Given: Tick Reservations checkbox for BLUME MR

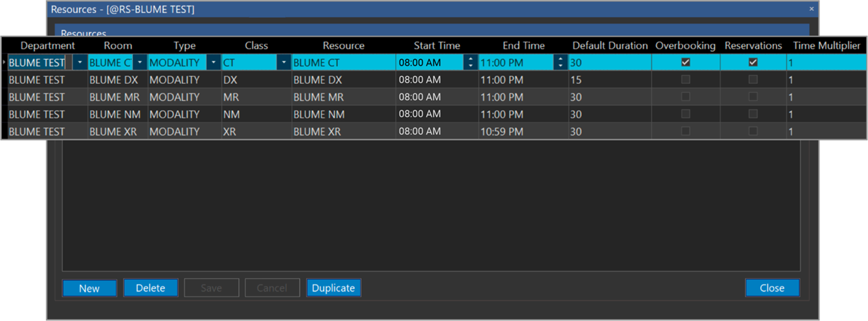Looking at the screenshot, I should click(x=753, y=97).
